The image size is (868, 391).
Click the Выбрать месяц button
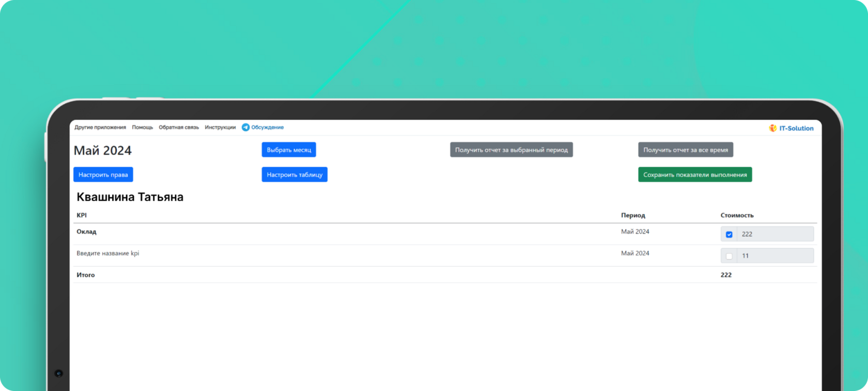(x=289, y=150)
